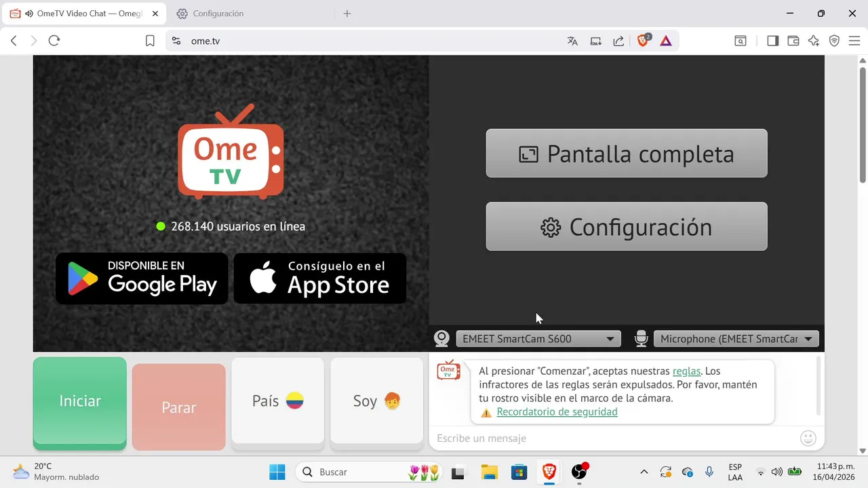Share this page with the share icon
The height and width of the screenshot is (488, 868).
(x=618, y=41)
